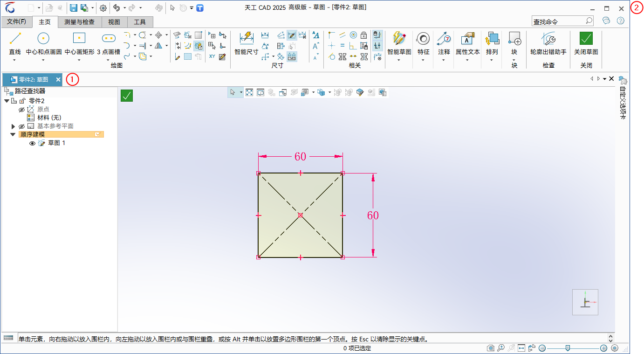Save the document with the floppy icon
This screenshot has width=644, height=354.
point(73,8)
